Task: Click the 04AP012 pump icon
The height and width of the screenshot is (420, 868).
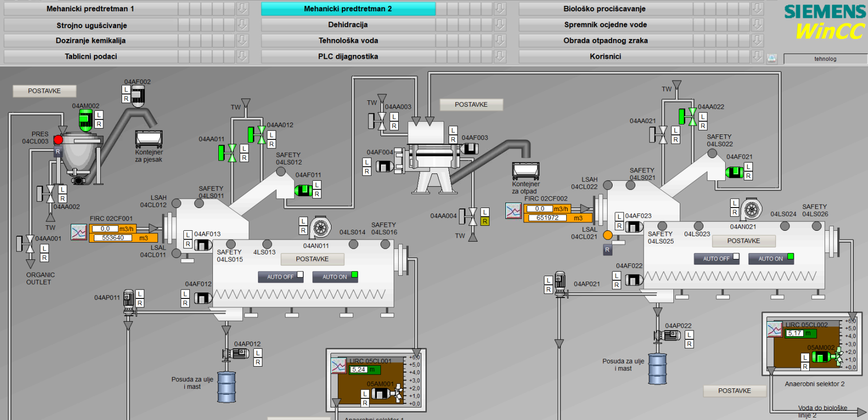Action: [x=236, y=354]
